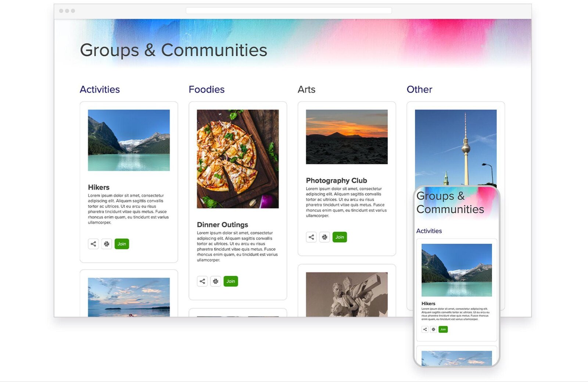Viewport: 588px width, 382px height.
Task: Click the browser address bar
Action: (x=288, y=11)
